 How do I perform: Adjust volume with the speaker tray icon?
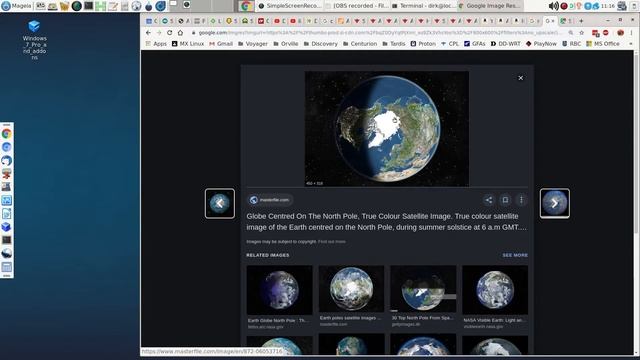(553, 6)
